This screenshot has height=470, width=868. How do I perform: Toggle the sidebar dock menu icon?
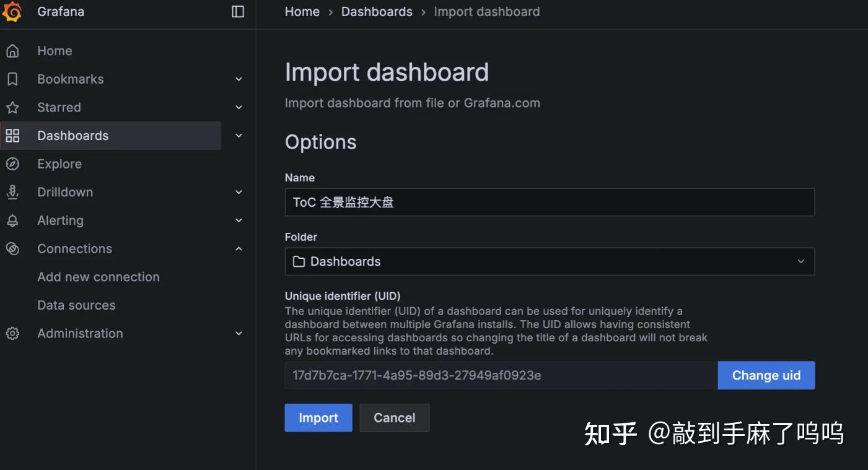238,12
